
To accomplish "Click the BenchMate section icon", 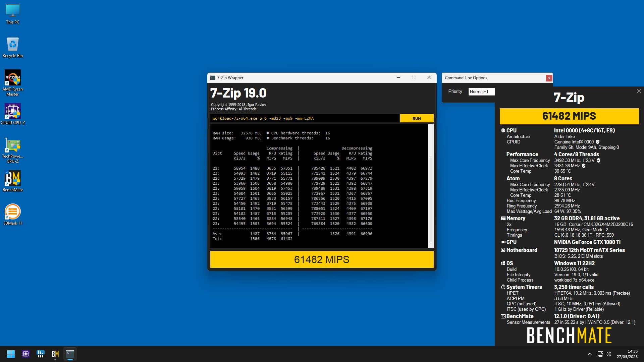I will click(503, 316).
